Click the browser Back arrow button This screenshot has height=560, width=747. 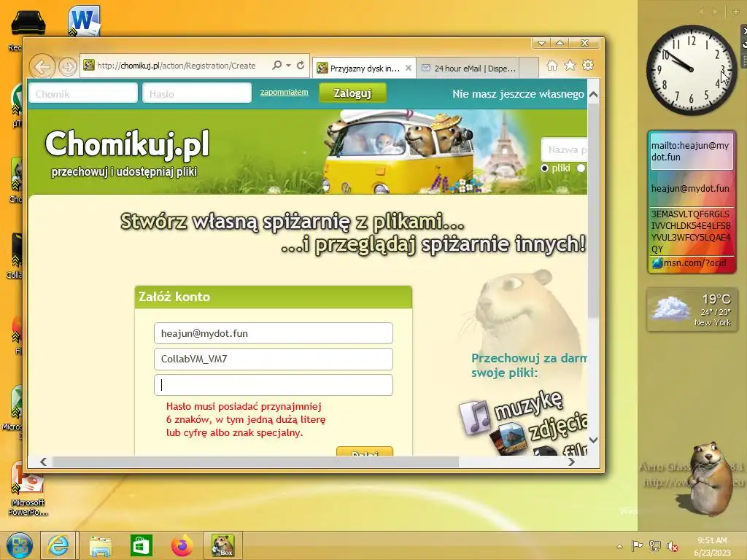point(42,66)
